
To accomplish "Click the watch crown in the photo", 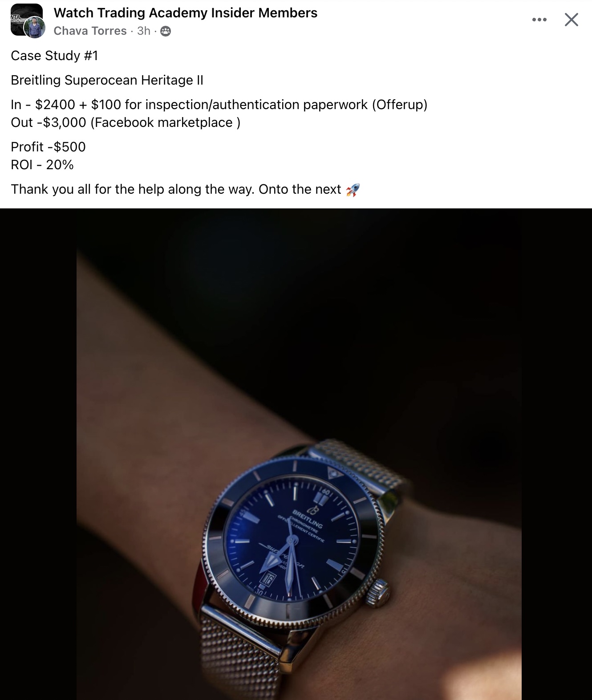I will (x=378, y=593).
